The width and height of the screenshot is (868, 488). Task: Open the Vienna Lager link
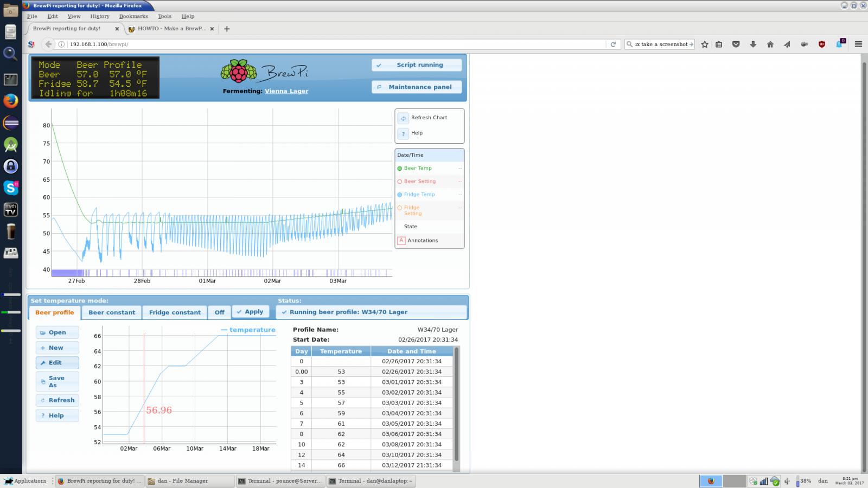pos(286,91)
